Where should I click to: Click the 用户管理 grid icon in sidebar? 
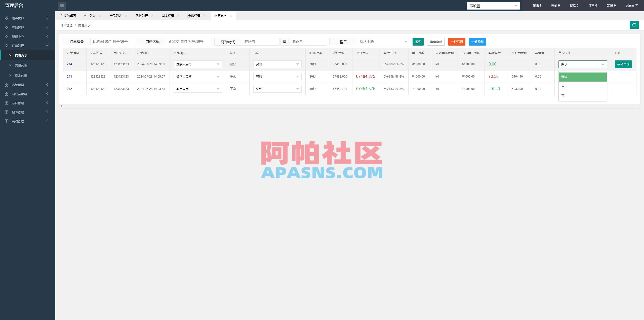pyautogui.click(x=7, y=18)
